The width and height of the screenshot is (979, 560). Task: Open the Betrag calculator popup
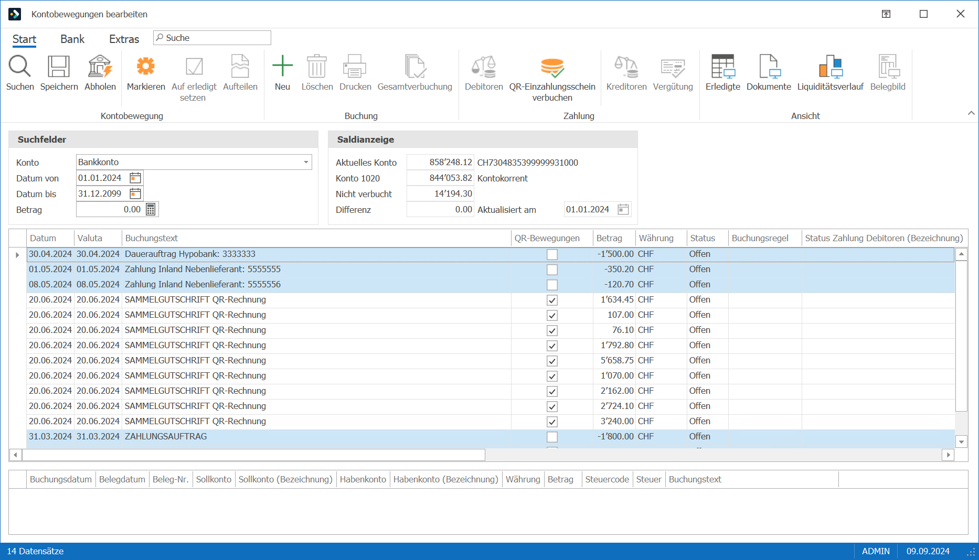pos(151,209)
